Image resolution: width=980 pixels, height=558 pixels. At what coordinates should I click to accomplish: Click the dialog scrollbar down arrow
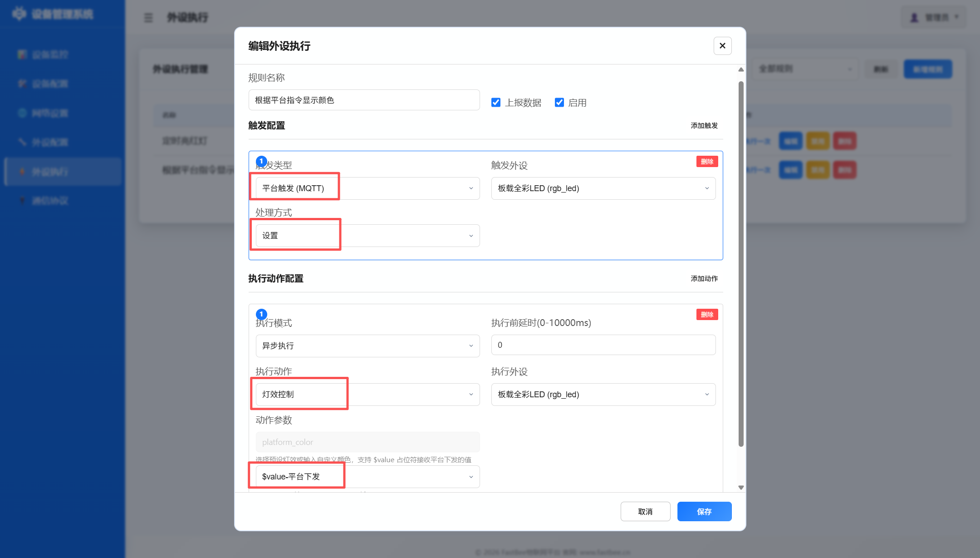tap(741, 488)
